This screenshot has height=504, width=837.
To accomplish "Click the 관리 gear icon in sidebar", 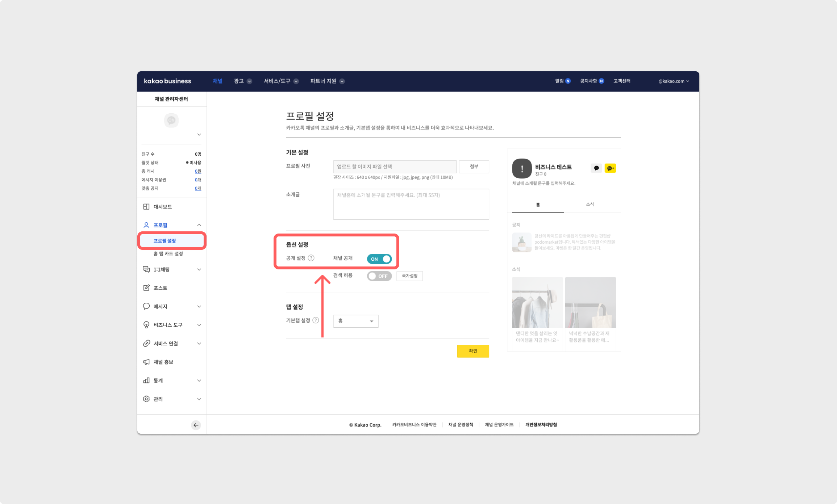I will pos(146,399).
